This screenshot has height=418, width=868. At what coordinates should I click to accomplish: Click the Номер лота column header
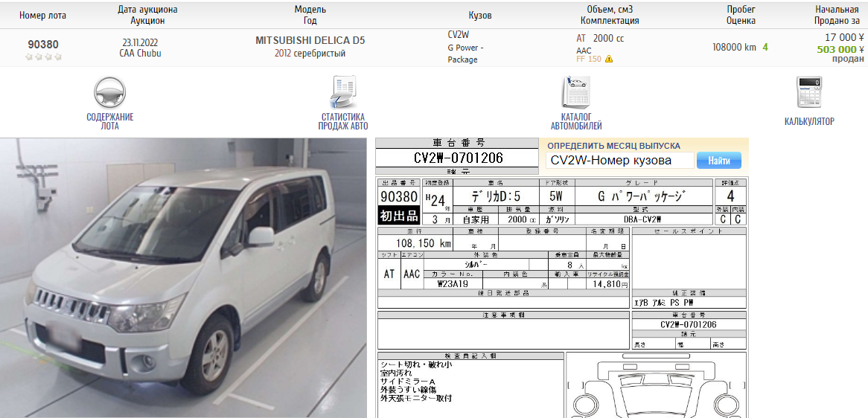pyautogui.click(x=42, y=16)
